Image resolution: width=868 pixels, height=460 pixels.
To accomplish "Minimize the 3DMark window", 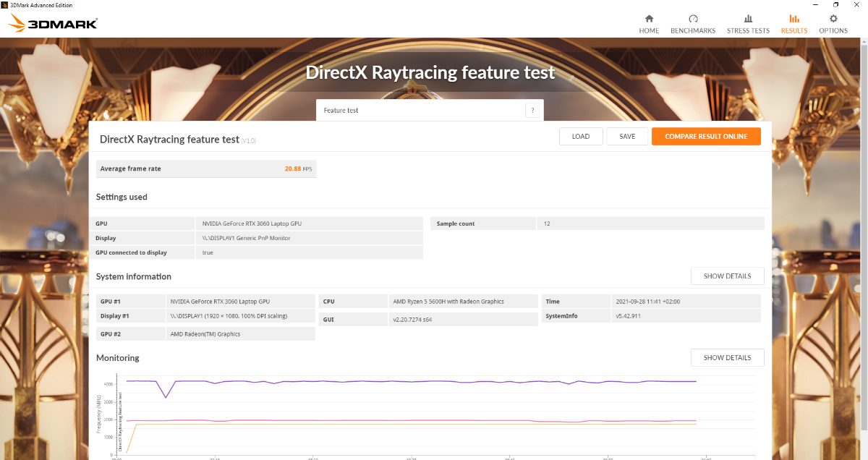I will click(x=817, y=5).
